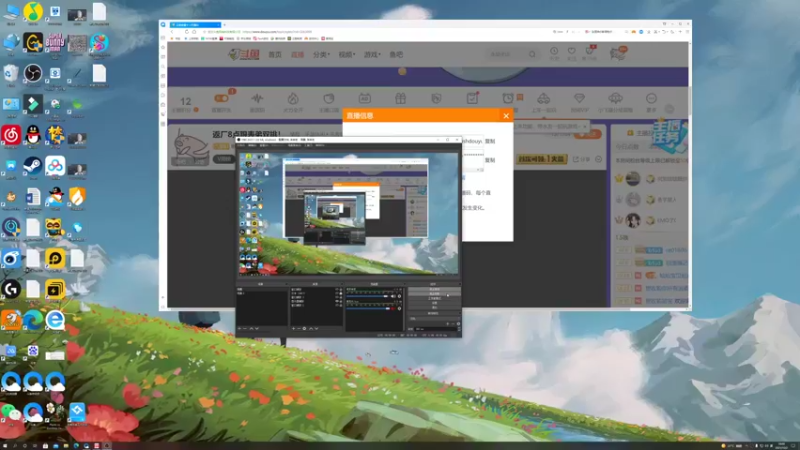Open a new browser tab
800x450 pixels.
pos(224,24)
